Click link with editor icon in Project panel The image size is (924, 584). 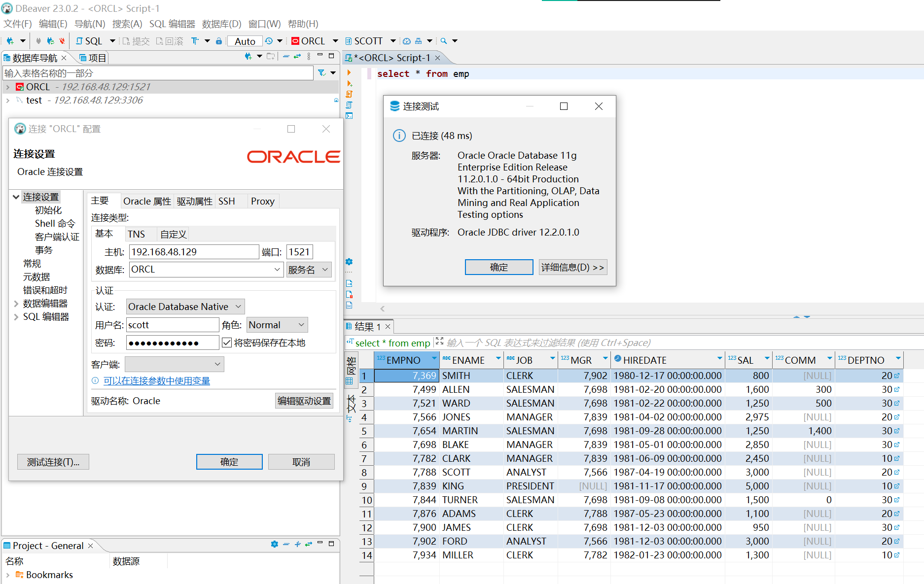309,544
